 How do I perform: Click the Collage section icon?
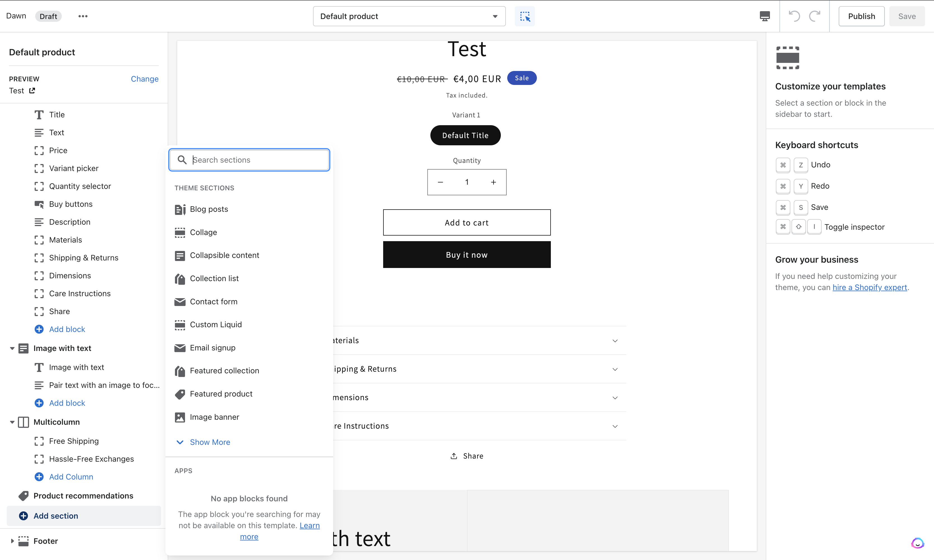[180, 232]
